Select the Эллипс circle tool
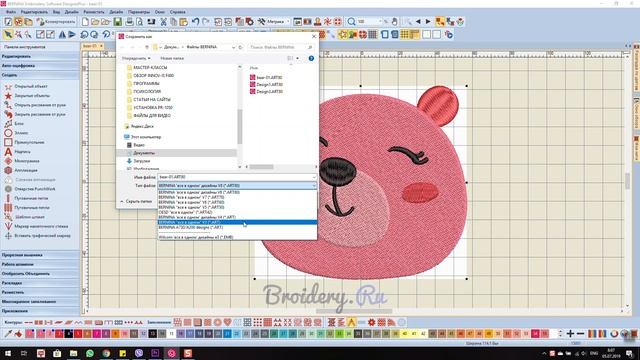The image size is (640, 360). (x=16, y=133)
